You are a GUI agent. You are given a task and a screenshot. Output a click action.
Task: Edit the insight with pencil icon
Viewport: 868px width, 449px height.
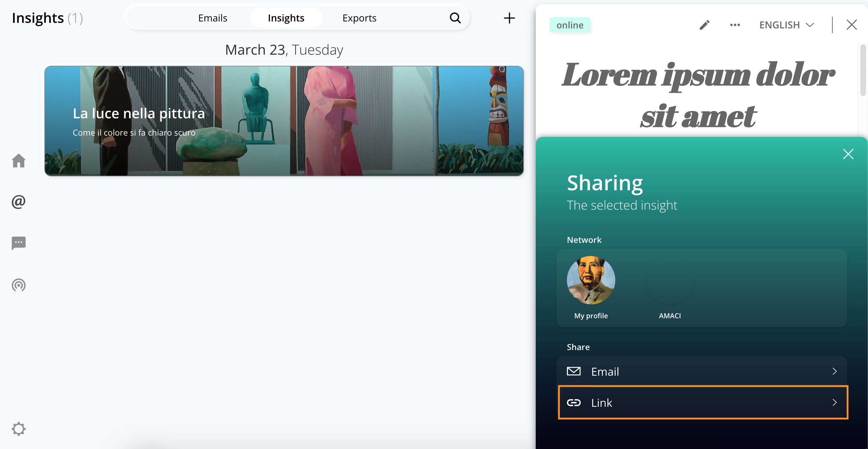click(705, 25)
